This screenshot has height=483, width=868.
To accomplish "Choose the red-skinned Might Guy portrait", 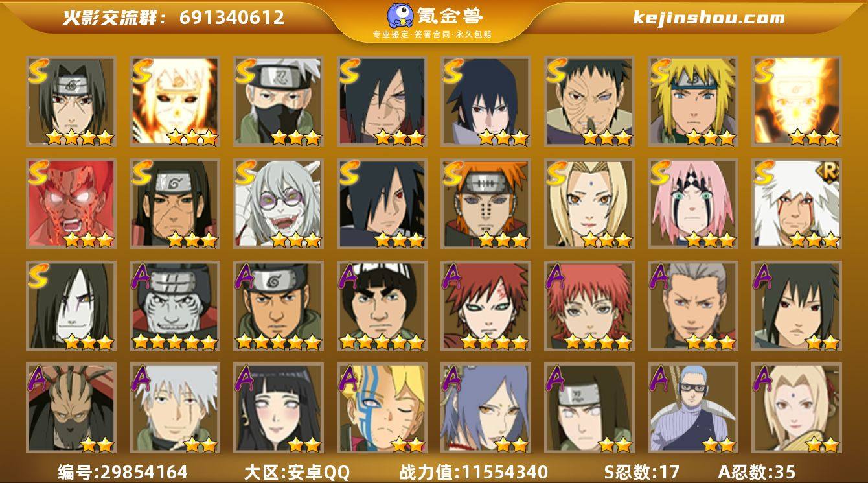I will [x=71, y=204].
